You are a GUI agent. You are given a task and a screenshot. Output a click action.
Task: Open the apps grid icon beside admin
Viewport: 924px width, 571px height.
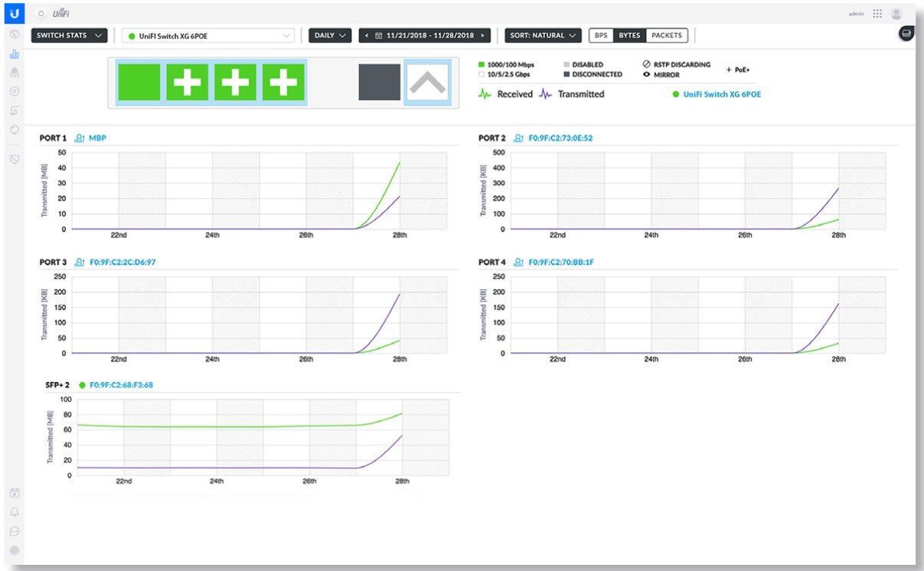[877, 14]
